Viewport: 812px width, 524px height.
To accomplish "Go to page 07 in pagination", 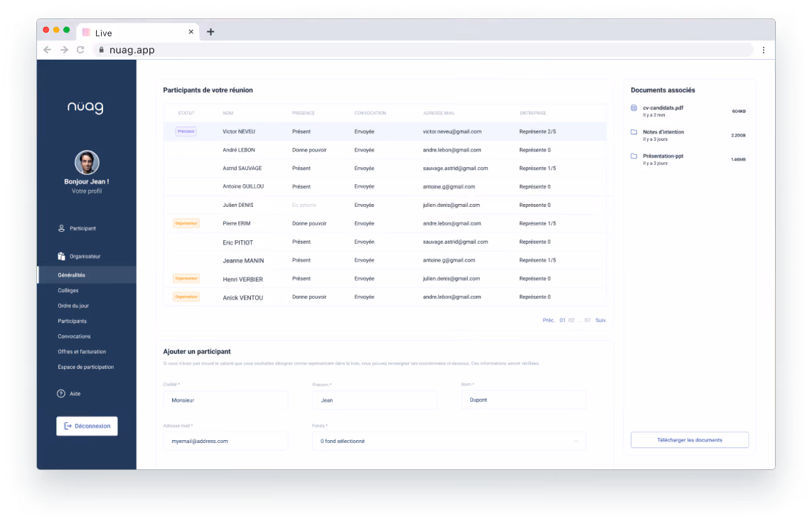I will click(x=587, y=321).
